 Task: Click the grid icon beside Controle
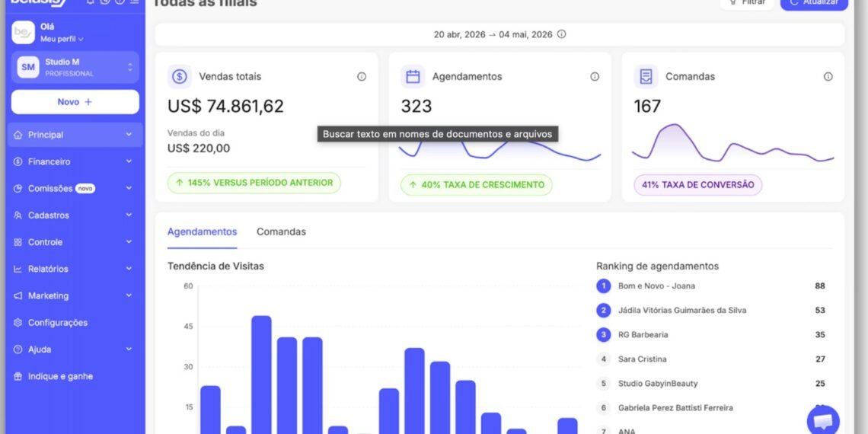click(18, 242)
